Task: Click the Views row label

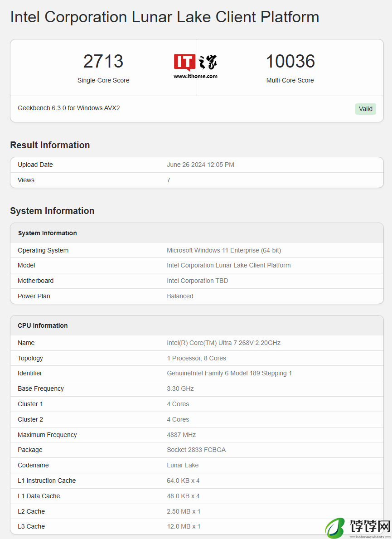Action: click(26, 180)
